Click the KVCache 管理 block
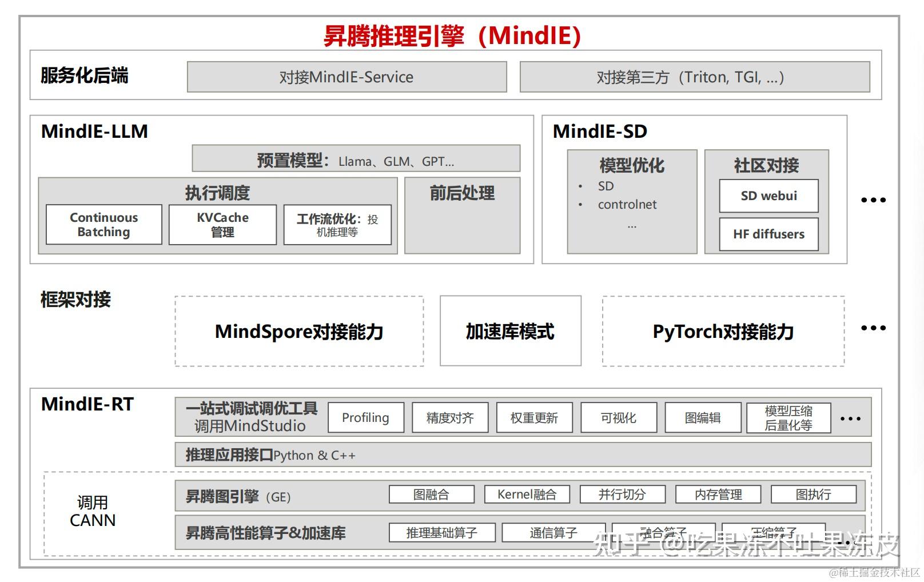The width and height of the screenshot is (924, 582). point(222,224)
